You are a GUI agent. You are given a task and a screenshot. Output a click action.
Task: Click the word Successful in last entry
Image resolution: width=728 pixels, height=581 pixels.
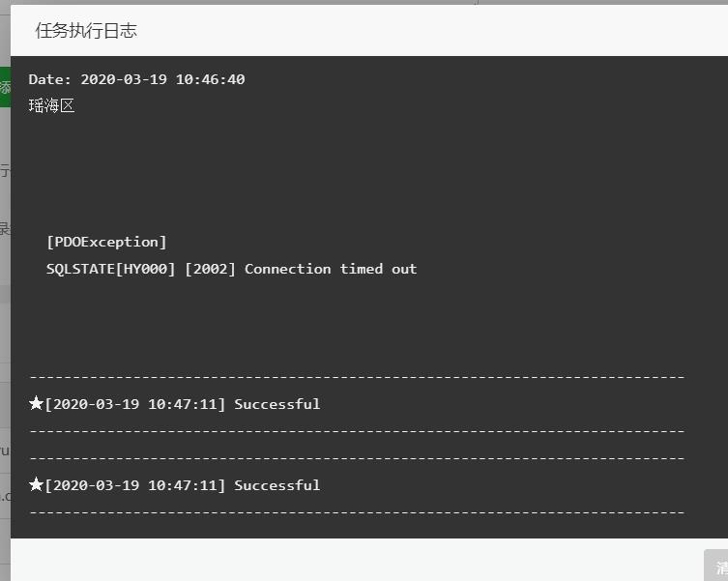[277, 485]
